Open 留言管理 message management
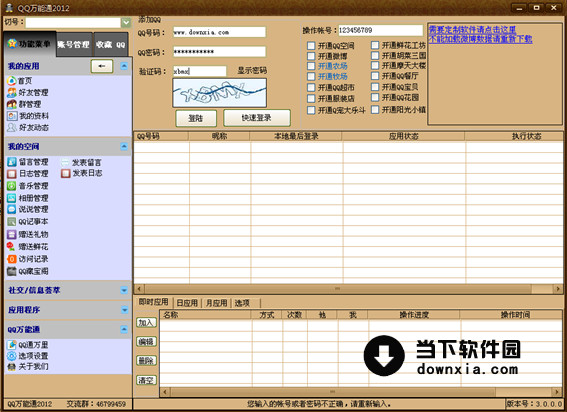This screenshot has width=567, height=412. [27, 162]
